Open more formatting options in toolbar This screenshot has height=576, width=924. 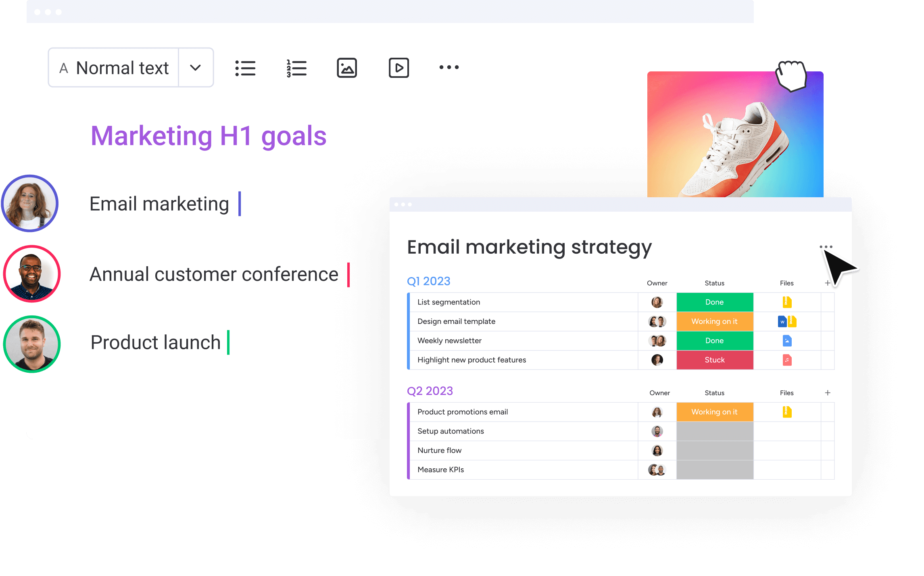point(449,67)
